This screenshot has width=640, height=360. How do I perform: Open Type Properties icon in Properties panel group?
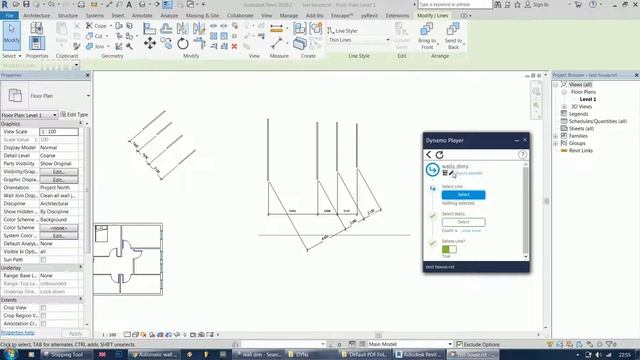tap(36, 29)
